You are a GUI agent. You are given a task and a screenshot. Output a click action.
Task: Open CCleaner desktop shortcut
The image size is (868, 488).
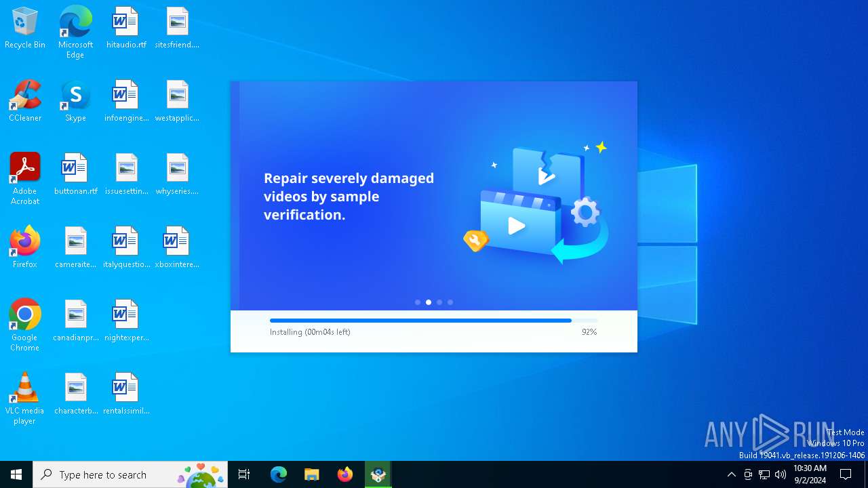pyautogui.click(x=25, y=102)
